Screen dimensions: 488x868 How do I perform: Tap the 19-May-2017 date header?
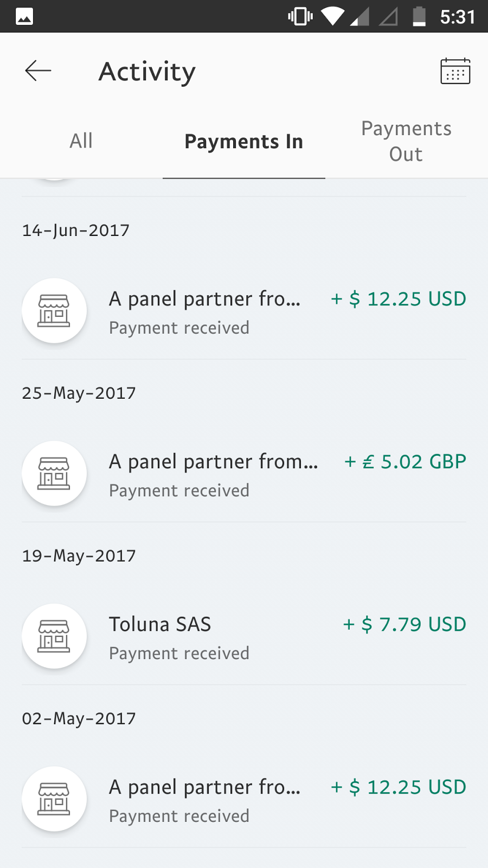point(79,556)
